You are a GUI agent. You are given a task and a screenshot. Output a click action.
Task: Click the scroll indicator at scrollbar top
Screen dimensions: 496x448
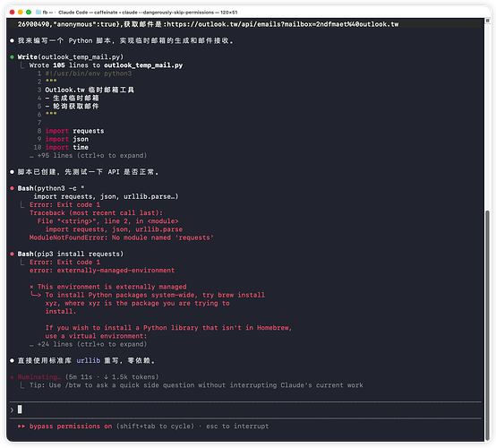(487, 21)
